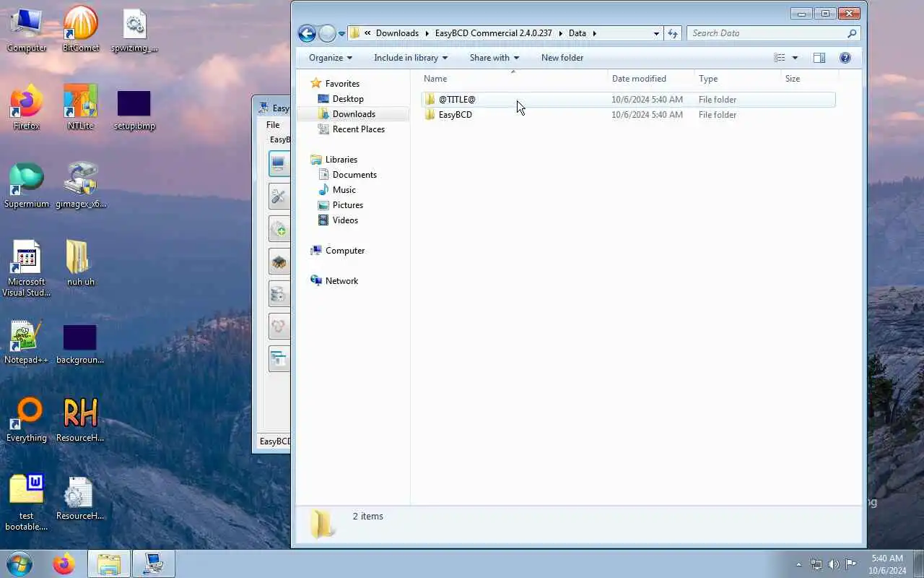Expand the arrow after the Data breadcrumb
924x578 pixels.
pyautogui.click(x=595, y=33)
